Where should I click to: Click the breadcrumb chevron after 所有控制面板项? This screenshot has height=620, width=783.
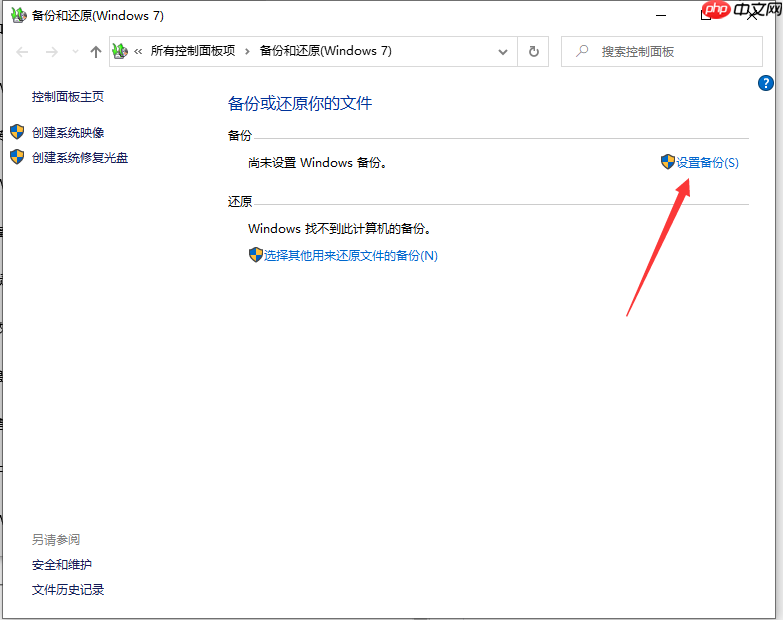tap(247, 51)
